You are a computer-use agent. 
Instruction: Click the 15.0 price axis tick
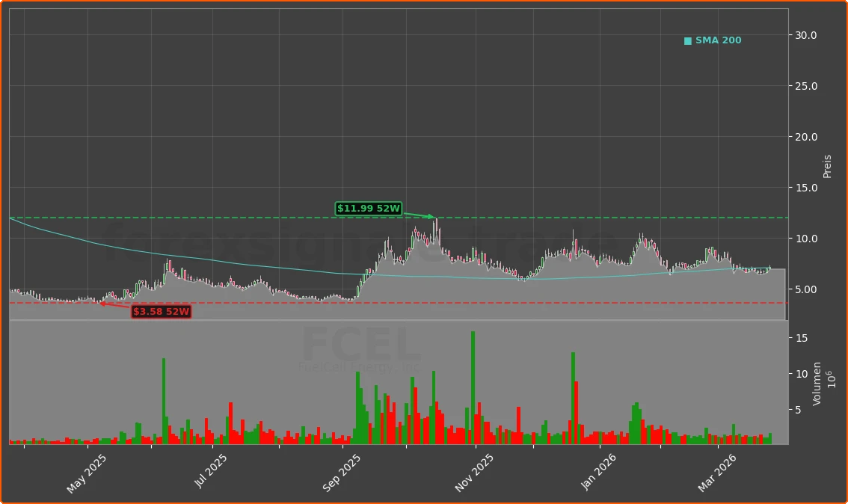tap(806, 188)
